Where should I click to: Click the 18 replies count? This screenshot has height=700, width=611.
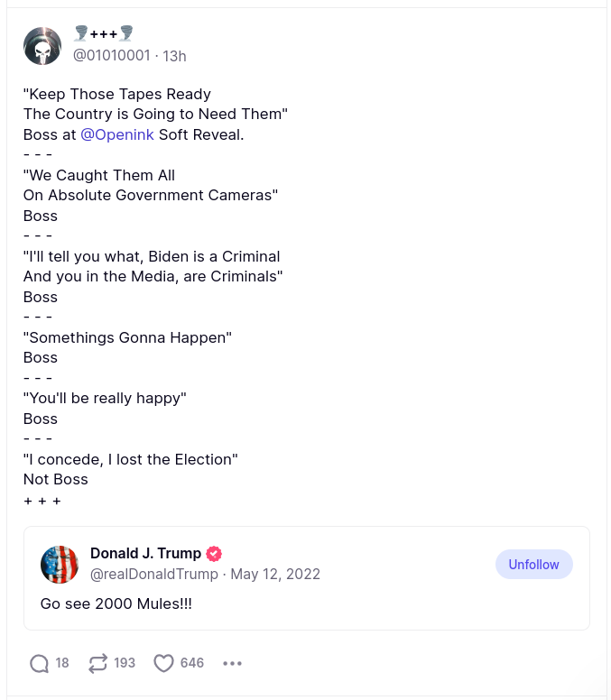62,663
